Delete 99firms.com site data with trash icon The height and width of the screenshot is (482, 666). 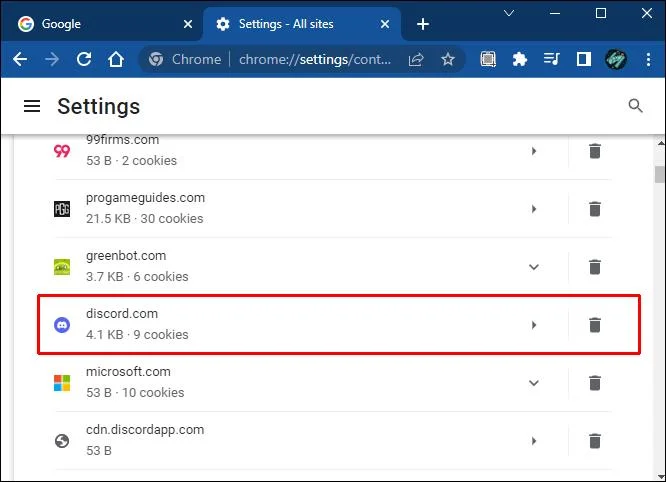pos(595,151)
